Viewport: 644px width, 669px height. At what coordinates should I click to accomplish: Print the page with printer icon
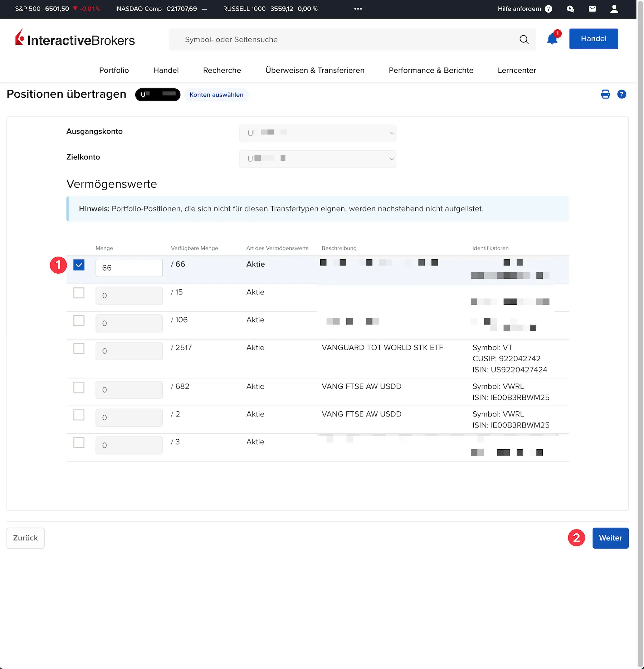coord(605,94)
